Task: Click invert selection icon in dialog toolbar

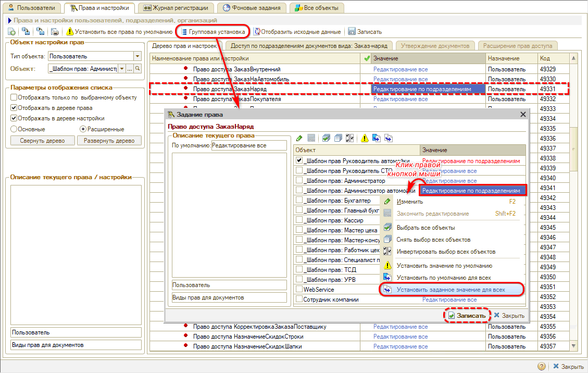Action: click(x=350, y=138)
